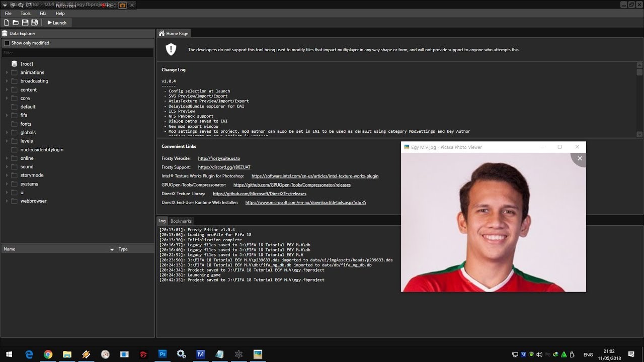Open the DirectXTex releases link
Image resolution: width=644 pixels, height=362 pixels.
coord(260,194)
